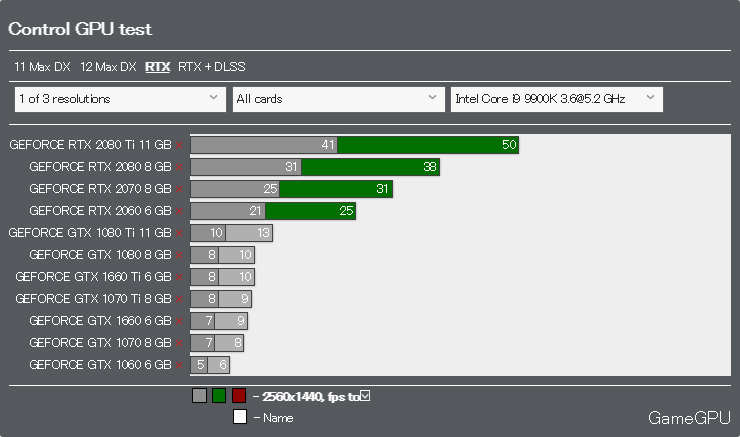Click the GEFORCE GTX 1070 Ti 8 GB label

coord(93,299)
